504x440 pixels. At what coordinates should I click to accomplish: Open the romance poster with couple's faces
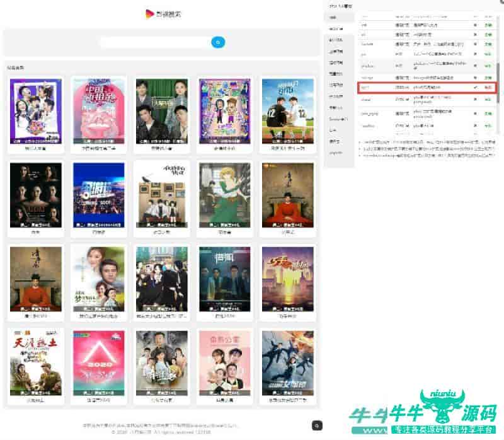pyautogui.click(x=99, y=279)
